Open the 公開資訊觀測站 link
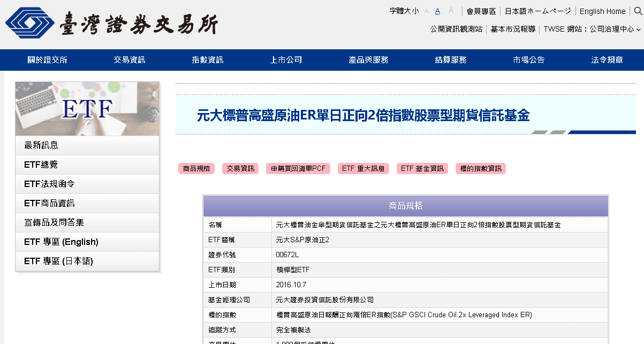 pyautogui.click(x=456, y=29)
